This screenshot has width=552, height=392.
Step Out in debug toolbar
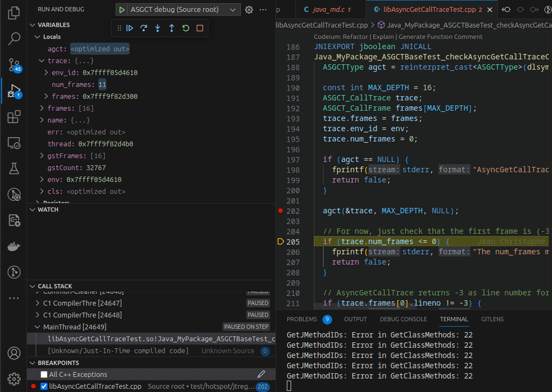click(x=172, y=28)
